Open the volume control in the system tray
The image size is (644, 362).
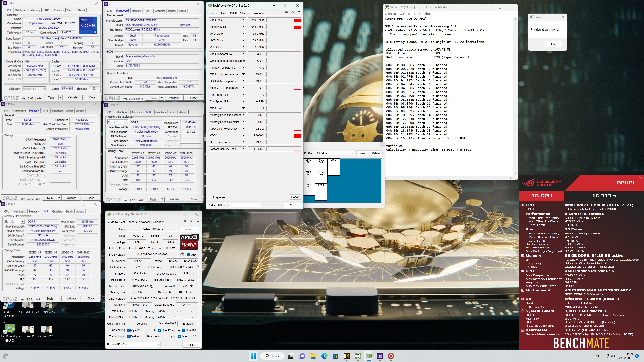[613, 356]
